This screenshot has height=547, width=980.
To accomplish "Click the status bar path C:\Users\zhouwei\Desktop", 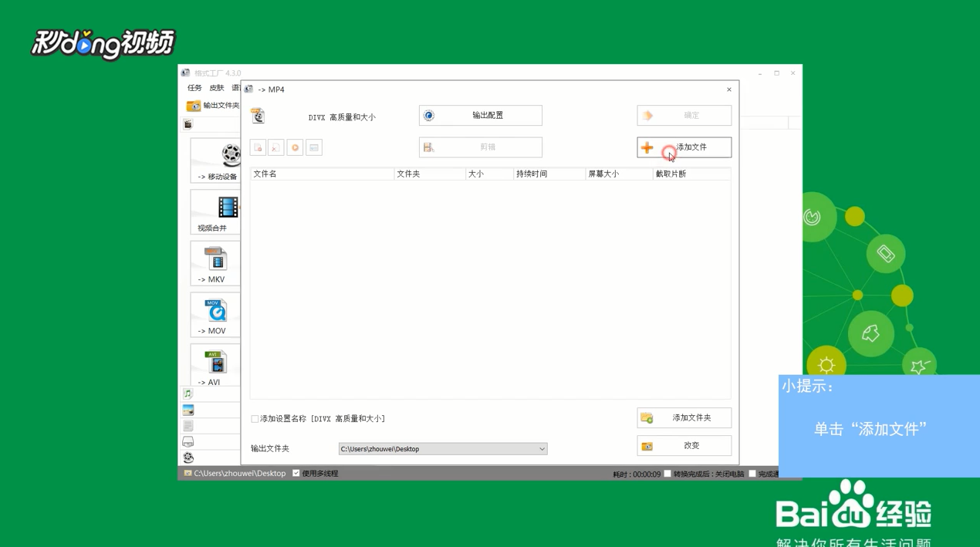I will pos(240,474).
